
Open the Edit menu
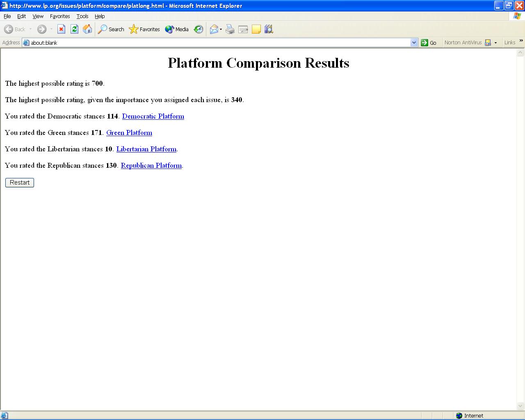pos(21,16)
